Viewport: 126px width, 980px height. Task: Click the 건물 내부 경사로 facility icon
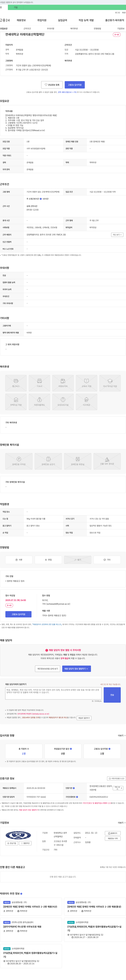107,461
